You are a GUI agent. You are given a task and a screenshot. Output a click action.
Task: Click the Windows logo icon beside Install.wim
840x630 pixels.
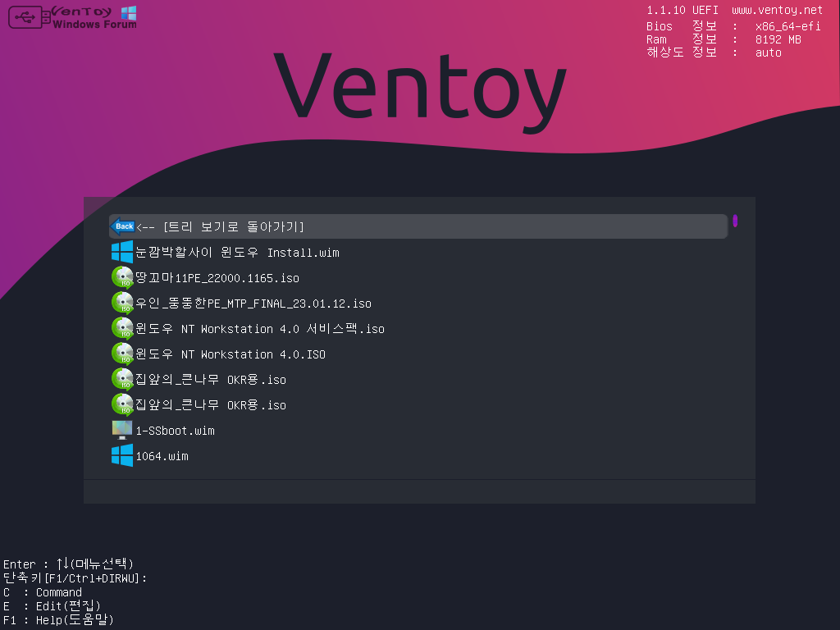pos(122,252)
